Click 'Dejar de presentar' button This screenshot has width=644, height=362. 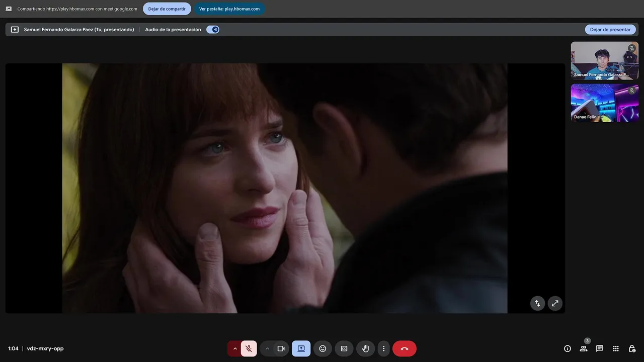point(610,30)
